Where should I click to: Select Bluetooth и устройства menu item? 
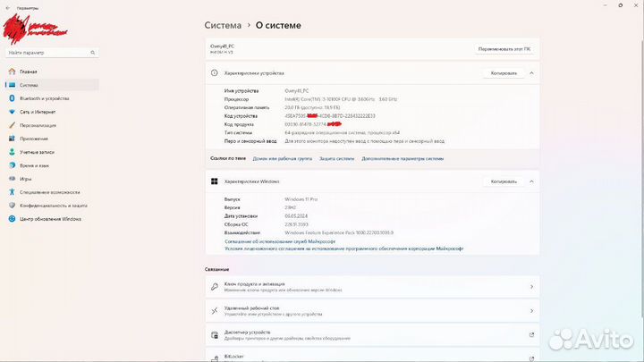tap(52, 98)
